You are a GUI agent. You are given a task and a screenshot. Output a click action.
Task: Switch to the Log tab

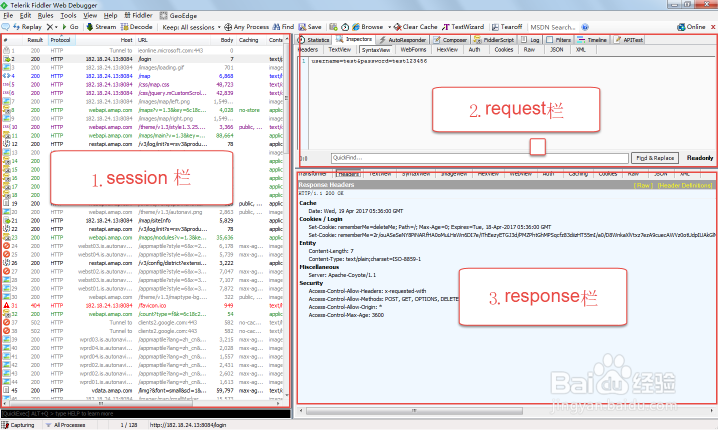pos(530,40)
